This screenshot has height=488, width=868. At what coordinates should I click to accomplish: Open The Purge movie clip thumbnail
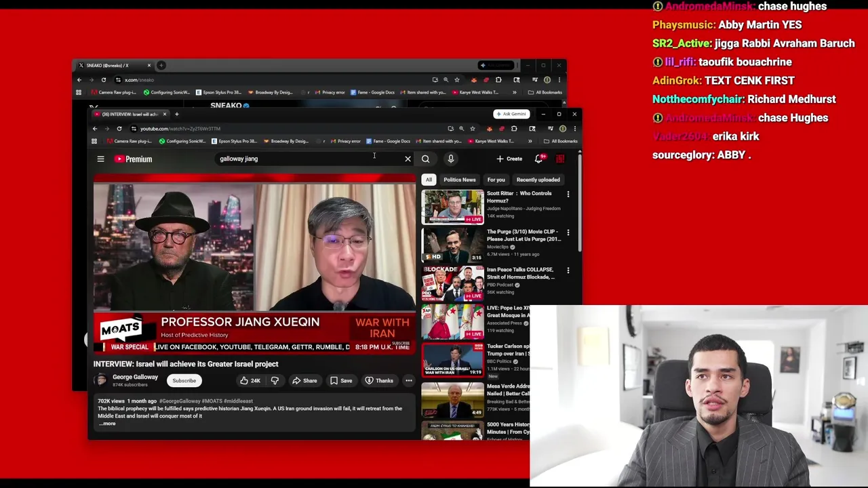[x=452, y=244]
